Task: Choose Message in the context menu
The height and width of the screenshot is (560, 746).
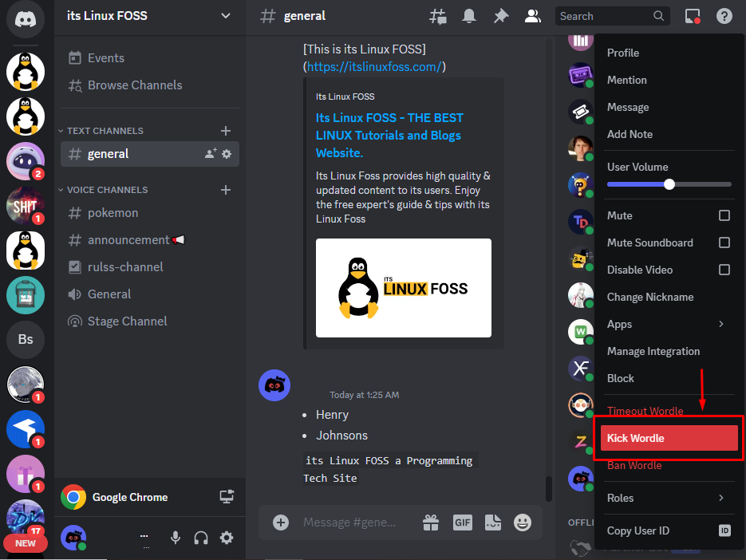Action: pos(669,107)
